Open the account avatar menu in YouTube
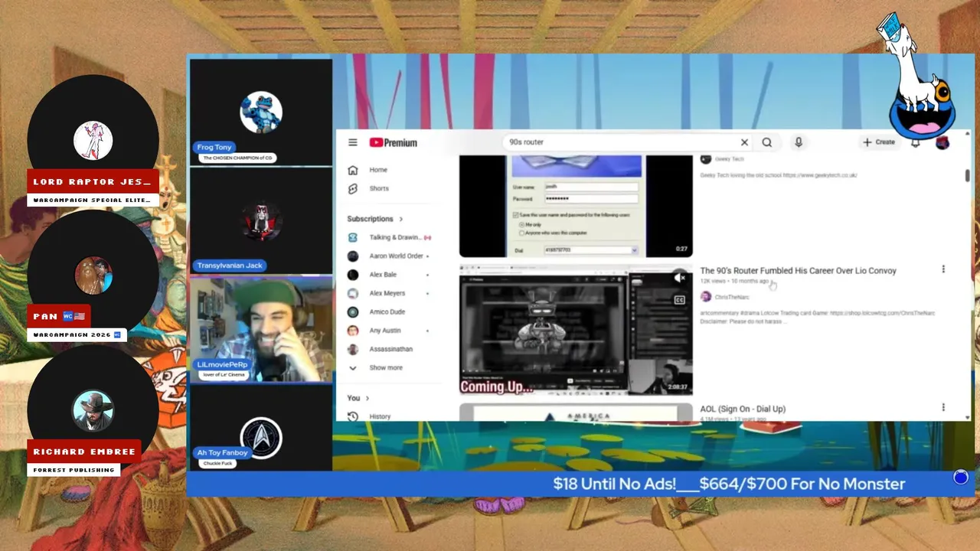The width and height of the screenshot is (980, 551). click(x=942, y=142)
